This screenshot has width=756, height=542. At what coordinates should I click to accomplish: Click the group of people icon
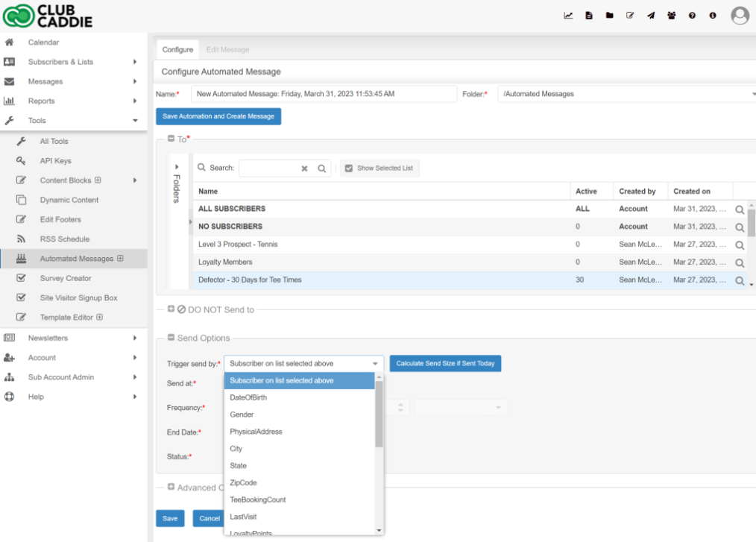(671, 16)
